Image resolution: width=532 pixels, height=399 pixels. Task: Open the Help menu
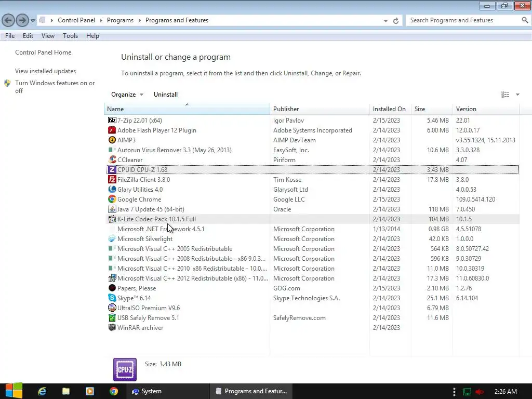(x=92, y=36)
